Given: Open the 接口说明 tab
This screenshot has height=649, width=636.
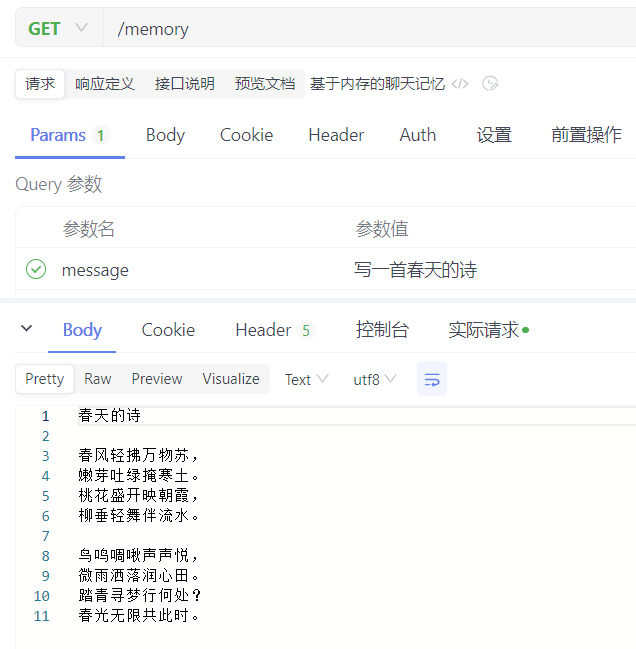Looking at the screenshot, I should tap(185, 84).
